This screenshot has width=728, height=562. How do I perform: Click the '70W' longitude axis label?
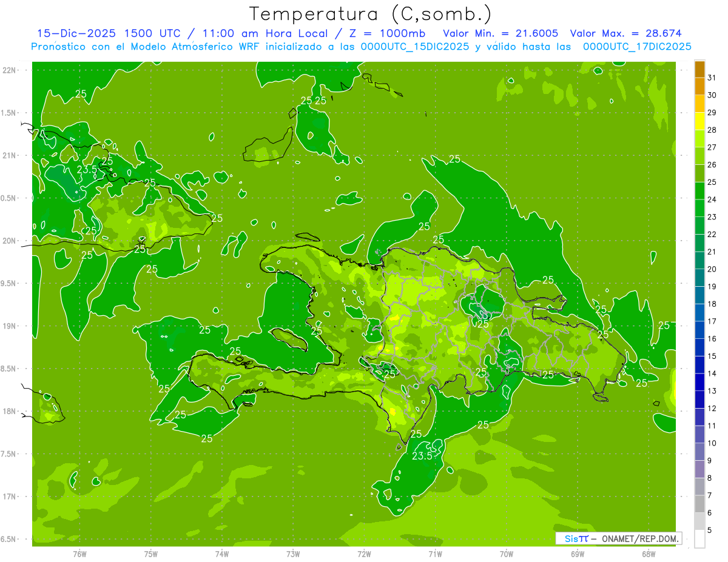tap(506, 554)
